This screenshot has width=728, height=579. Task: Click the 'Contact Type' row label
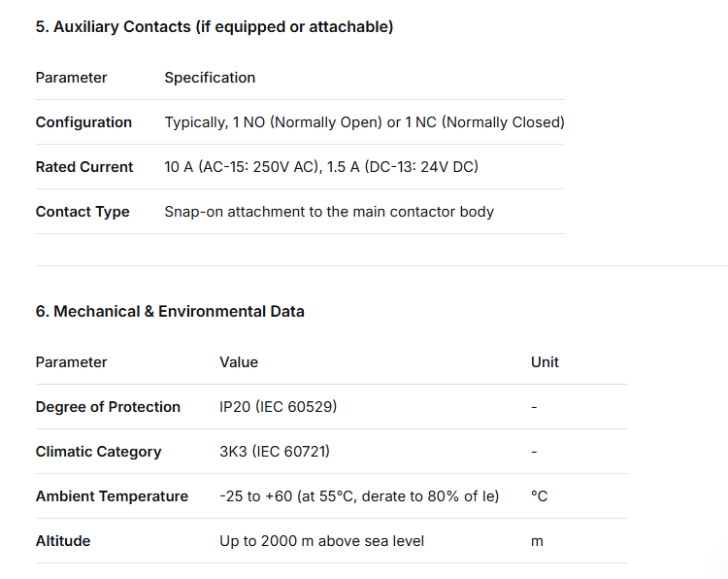pos(83,212)
